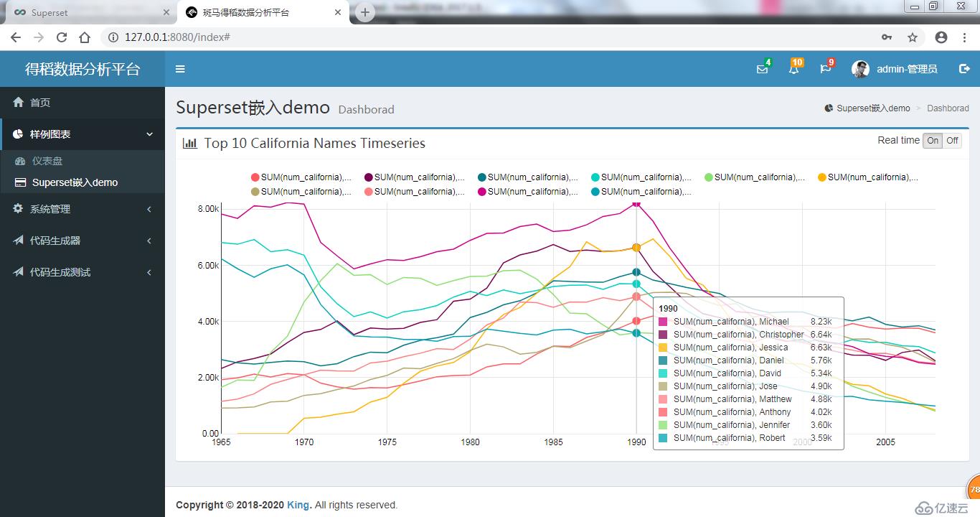This screenshot has width=980, height=517.
Task: Click the bar chart icon in panel title
Action: (190, 144)
